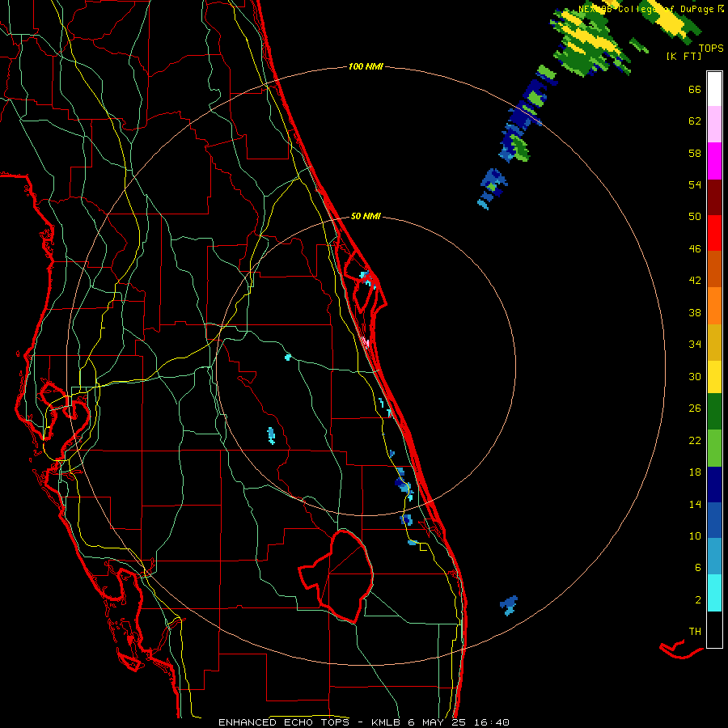Viewport: 728px width, 728px height.
Task: Click the '42' legend value
Action: coord(695,281)
